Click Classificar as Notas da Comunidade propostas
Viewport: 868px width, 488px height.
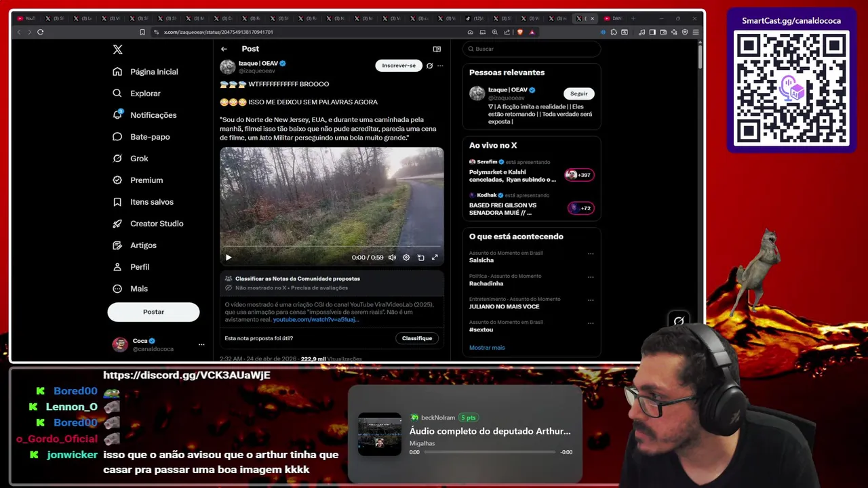(x=298, y=279)
